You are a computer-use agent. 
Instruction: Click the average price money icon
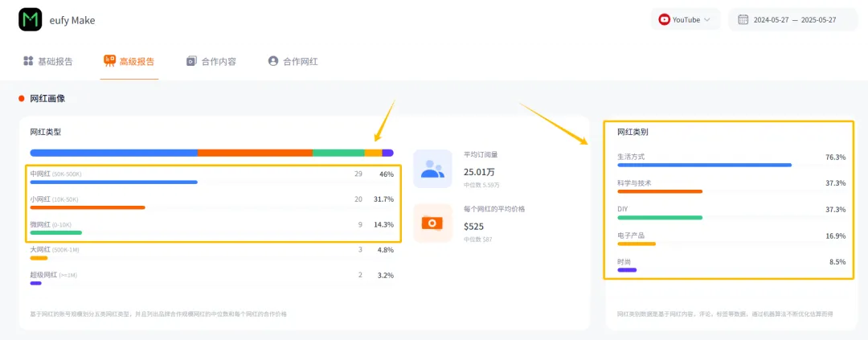(x=432, y=223)
